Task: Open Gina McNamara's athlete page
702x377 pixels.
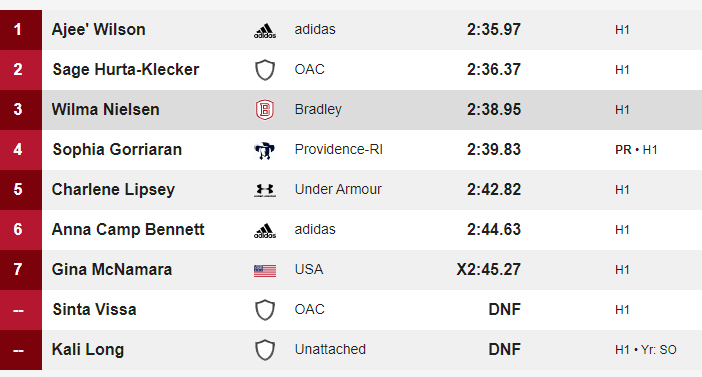Action: 112,270
